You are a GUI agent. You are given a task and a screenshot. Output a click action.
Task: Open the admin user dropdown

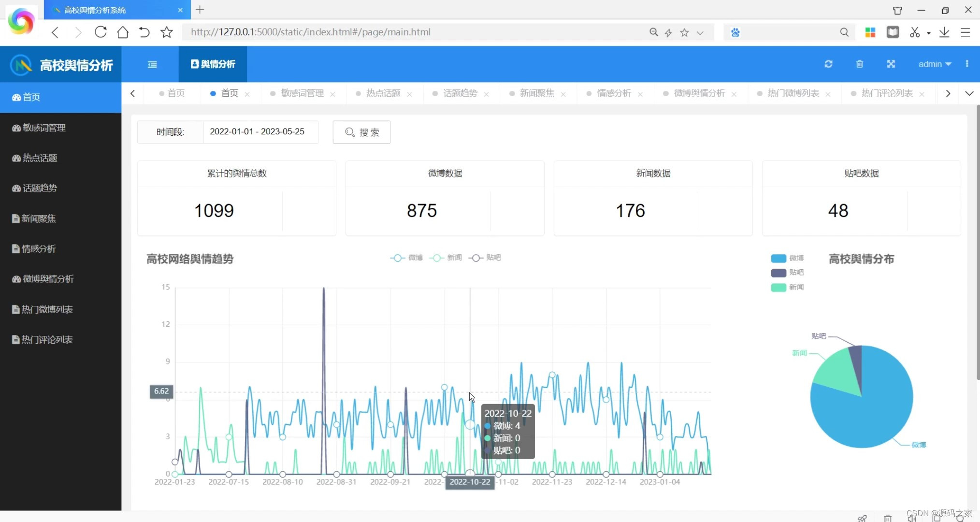934,64
